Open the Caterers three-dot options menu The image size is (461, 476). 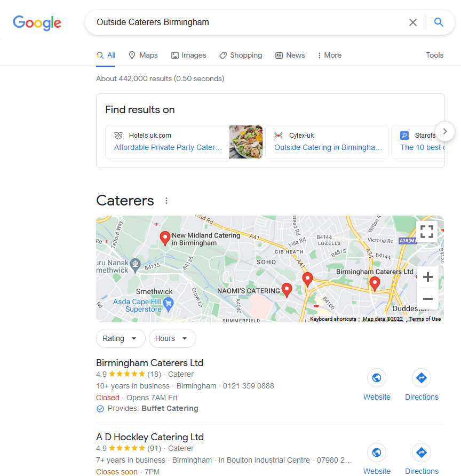166,201
